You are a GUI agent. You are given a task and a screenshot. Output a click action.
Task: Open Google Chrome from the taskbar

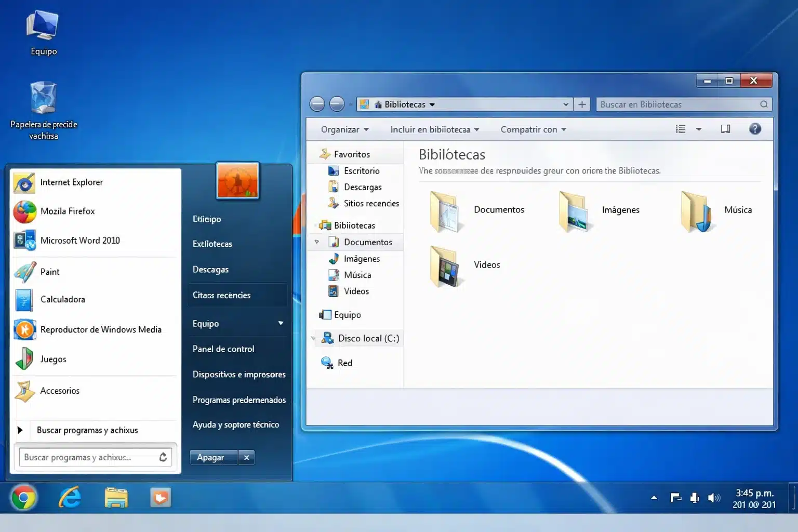coord(24,497)
